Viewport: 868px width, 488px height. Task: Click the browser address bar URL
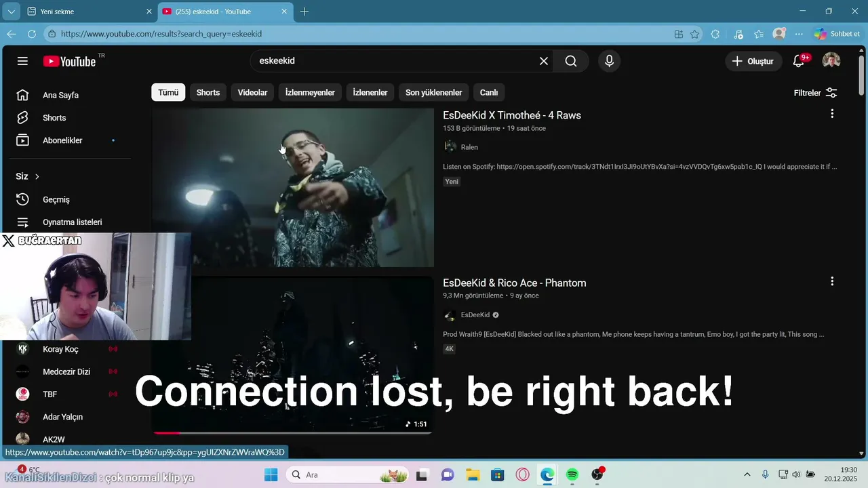161,34
